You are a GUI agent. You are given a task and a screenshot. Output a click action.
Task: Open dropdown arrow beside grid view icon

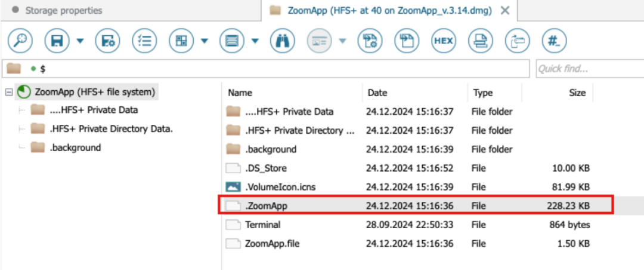coord(204,41)
